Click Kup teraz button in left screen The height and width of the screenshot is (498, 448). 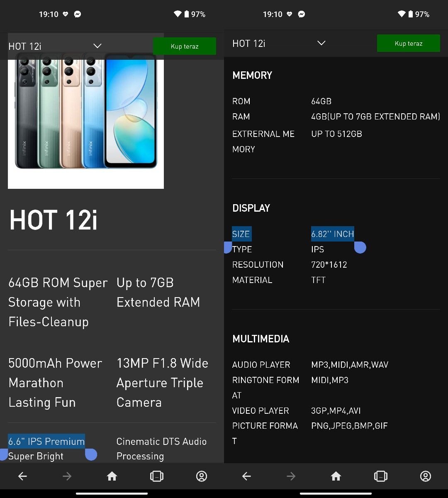click(185, 46)
